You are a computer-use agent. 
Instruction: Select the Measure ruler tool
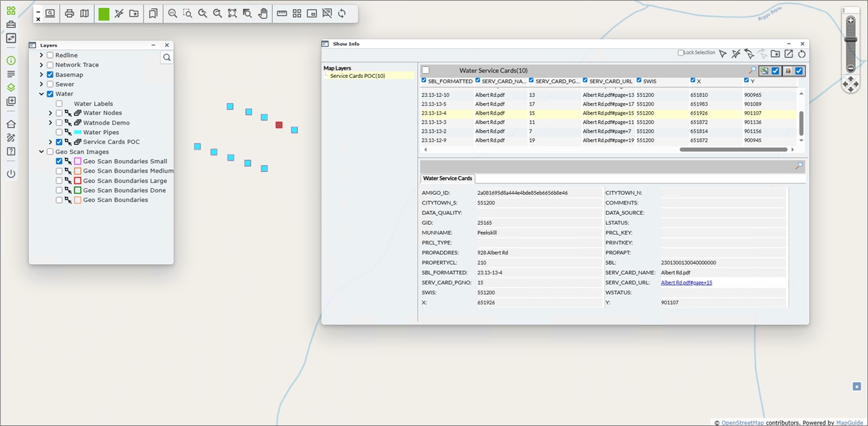(282, 14)
